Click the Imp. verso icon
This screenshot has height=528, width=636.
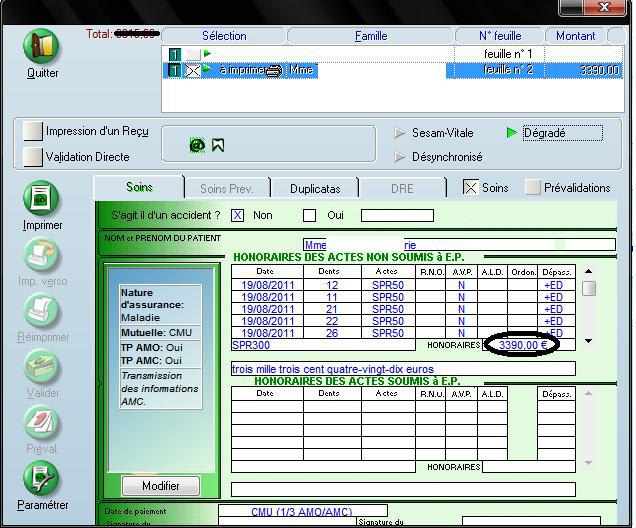click(x=42, y=255)
